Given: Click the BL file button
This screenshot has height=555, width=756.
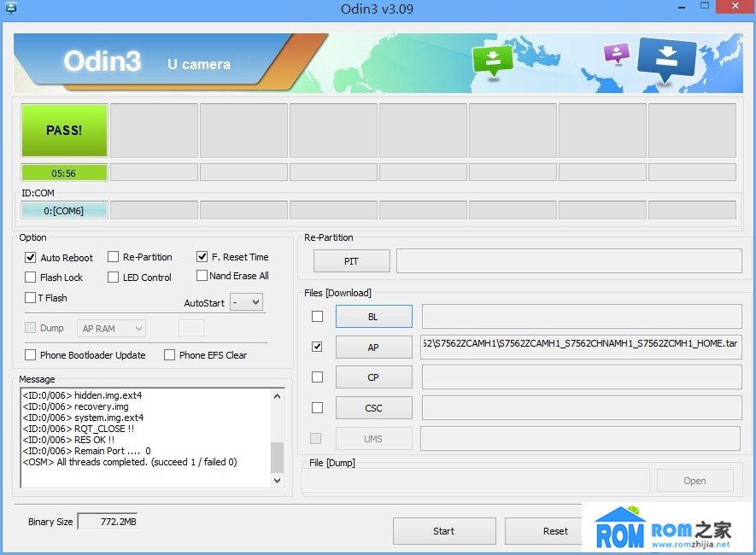Looking at the screenshot, I should pos(373,317).
